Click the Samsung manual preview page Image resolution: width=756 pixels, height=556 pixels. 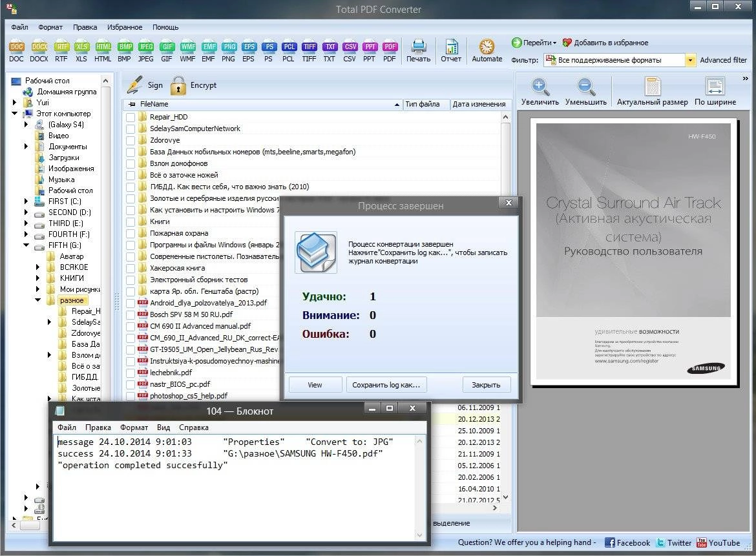pyautogui.click(x=633, y=251)
